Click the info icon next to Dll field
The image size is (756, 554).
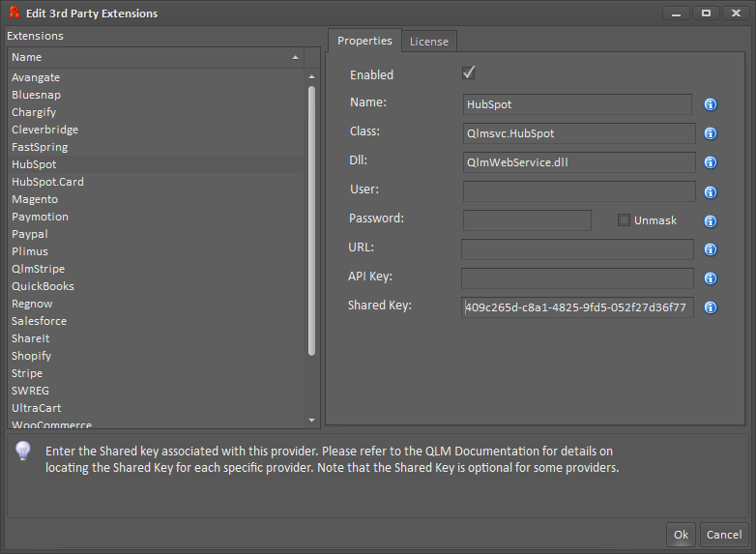click(x=711, y=163)
